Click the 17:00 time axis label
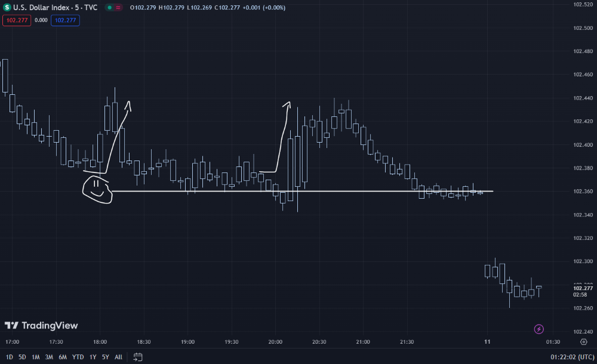This screenshot has height=364, width=597. point(12,342)
